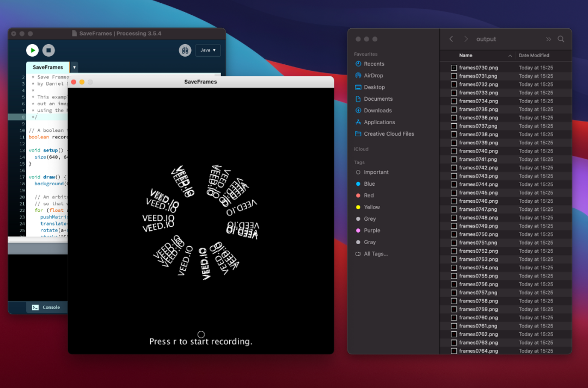Open Desktop folder in Finder sidebar

(x=370, y=87)
